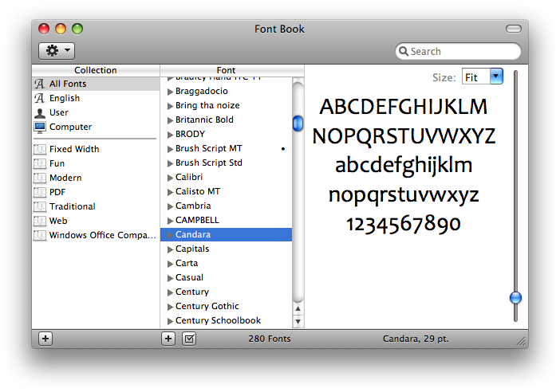Click the enable/disable font checkbox button
This screenshot has height=392, width=560.
(x=189, y=339)
